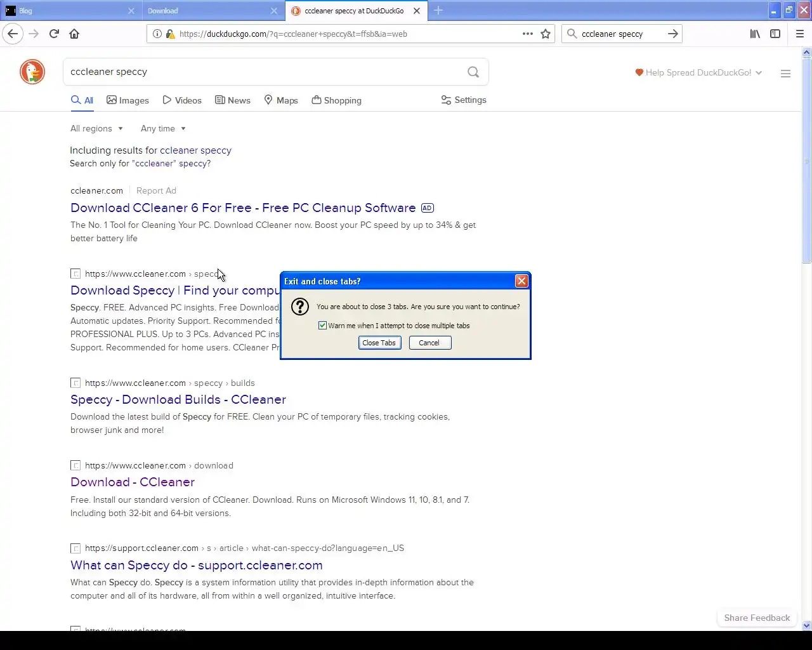Click scrollbar down arrow
The height and width of the screenshot is (650, 812).
coord(807,625)
